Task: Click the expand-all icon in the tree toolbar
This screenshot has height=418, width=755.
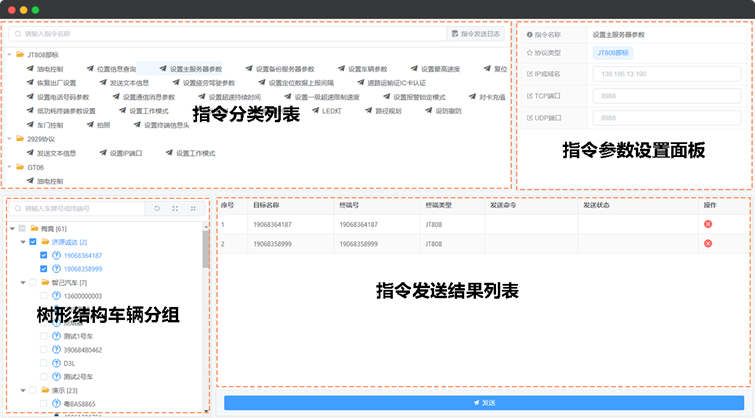Action: tap(175, 209)
